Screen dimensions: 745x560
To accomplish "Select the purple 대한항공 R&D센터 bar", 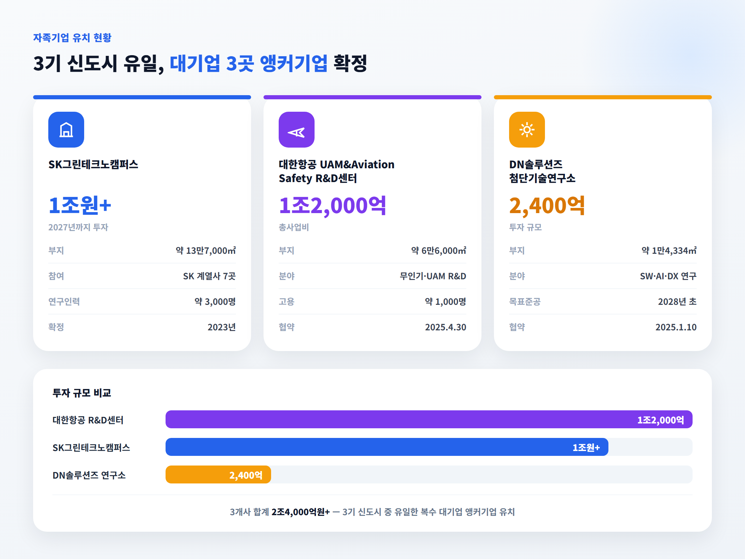I will click(x=429, y=419).
